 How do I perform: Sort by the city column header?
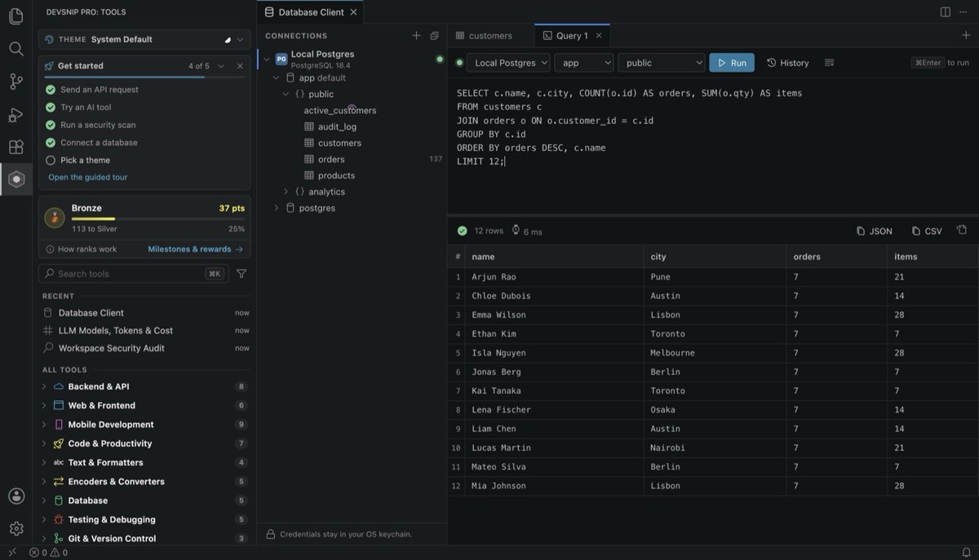(716, 257)
